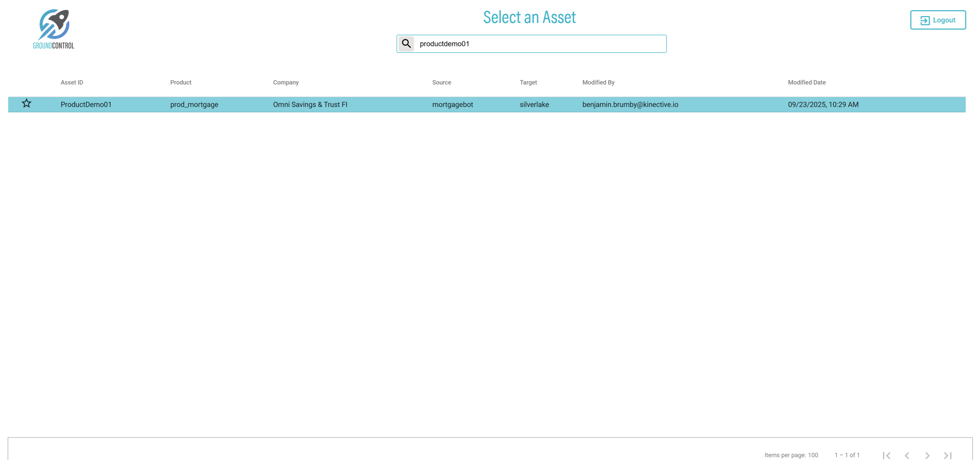Viewport: 980px width, 460px height.
Task: Sort by Company column header
Action: click(x=286, y=82)
